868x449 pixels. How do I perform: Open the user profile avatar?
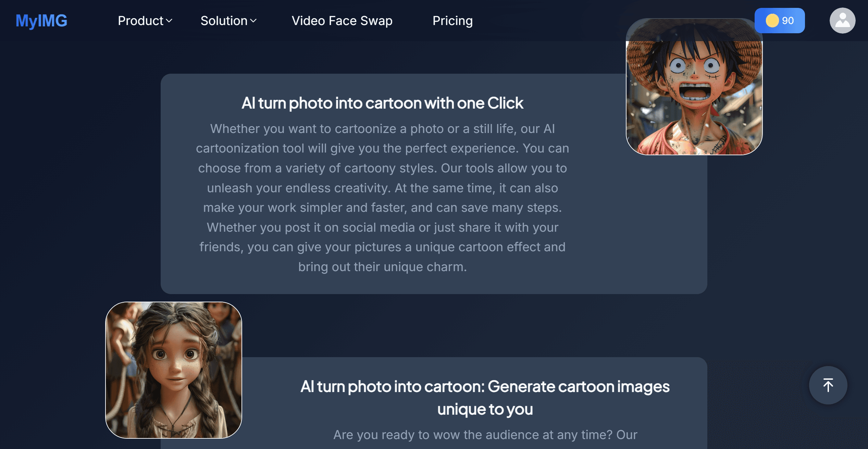coord(842,21)
